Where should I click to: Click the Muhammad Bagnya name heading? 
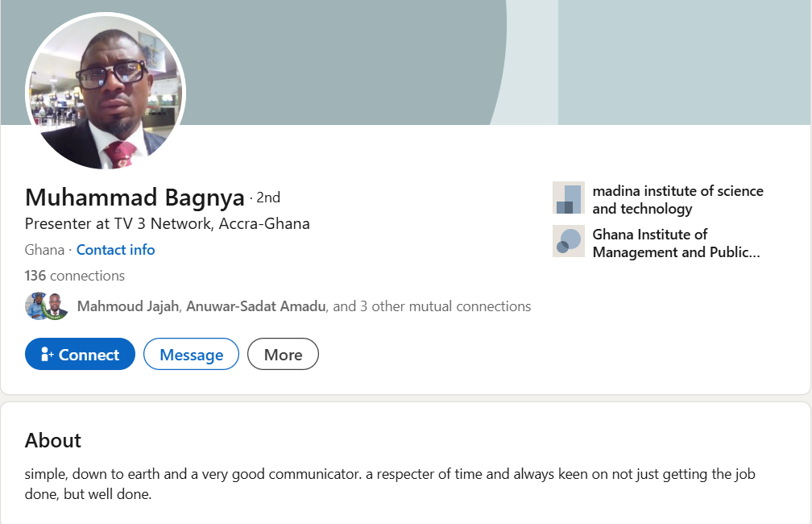(x=135, y=198)
